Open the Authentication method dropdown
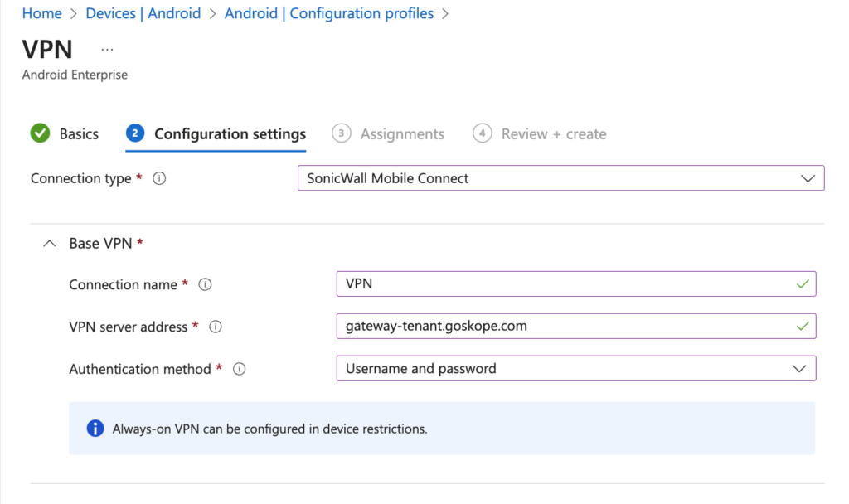Image resolution: width=849 pixels, height=504 pixels. [576, 368]
